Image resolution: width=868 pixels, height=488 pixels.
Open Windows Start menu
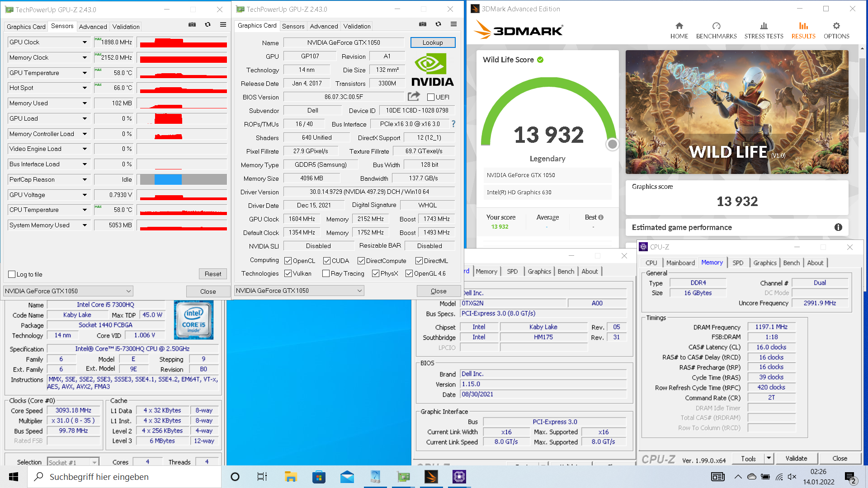tap(14, 477)
